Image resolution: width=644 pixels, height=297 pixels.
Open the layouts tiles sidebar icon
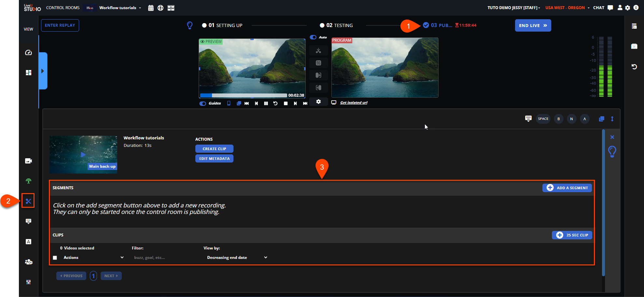[x=29, y=73]
